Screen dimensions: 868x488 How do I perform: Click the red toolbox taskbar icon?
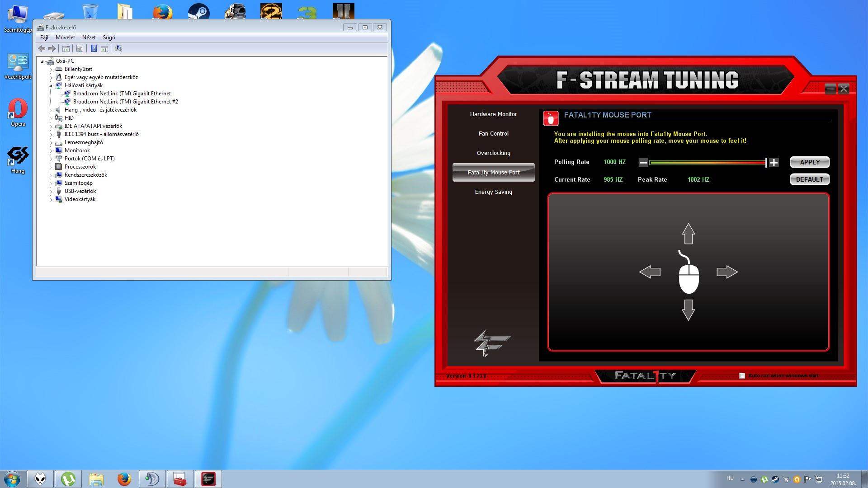(180, 479)
